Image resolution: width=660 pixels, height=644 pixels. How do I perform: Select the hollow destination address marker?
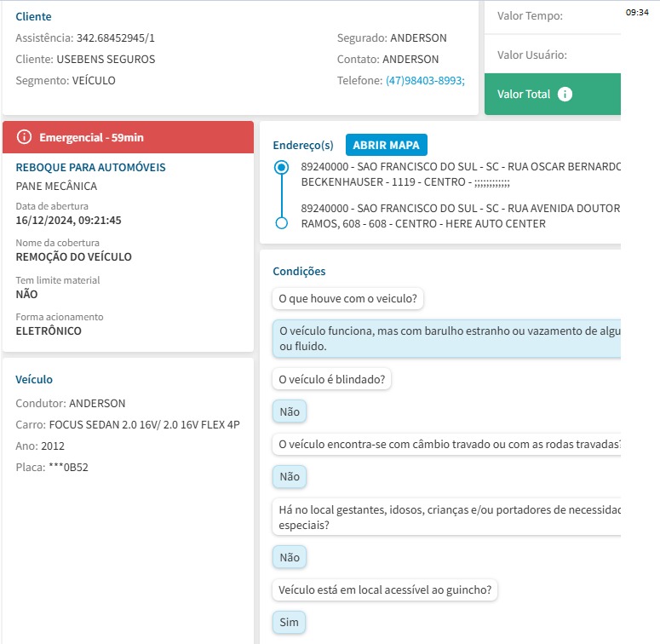click(x=282, y=223)
